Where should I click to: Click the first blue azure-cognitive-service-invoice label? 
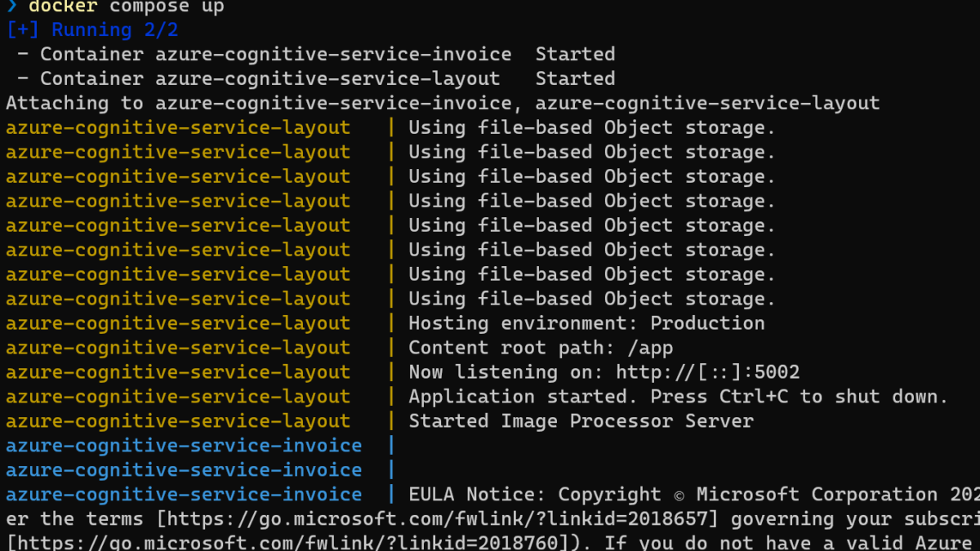point(184,447)
